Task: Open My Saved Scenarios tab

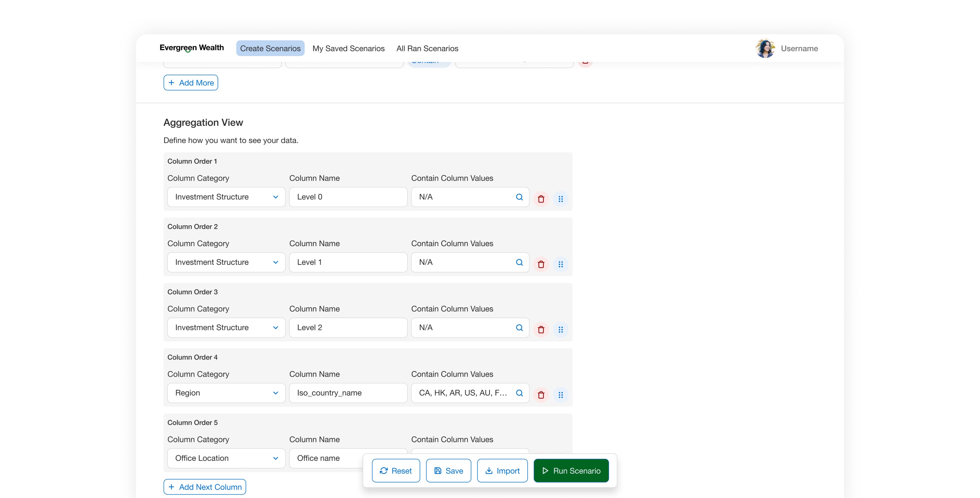Action: coord(348,48)
